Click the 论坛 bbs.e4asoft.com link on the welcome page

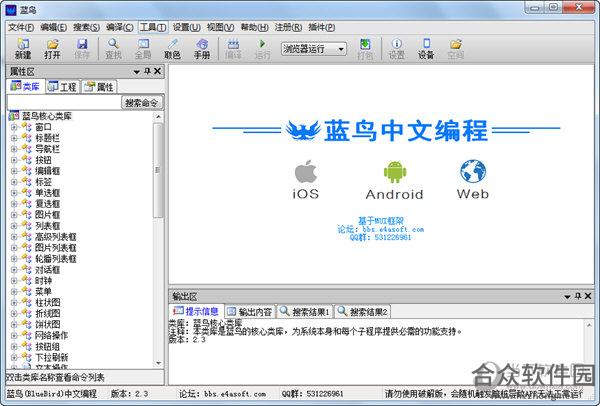(381, 229)
